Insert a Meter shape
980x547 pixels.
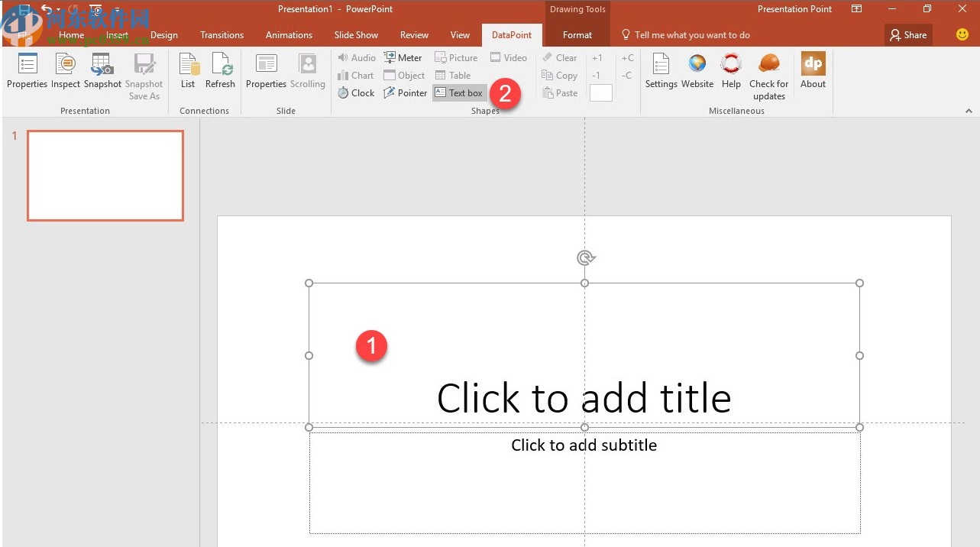pos(403,58)
